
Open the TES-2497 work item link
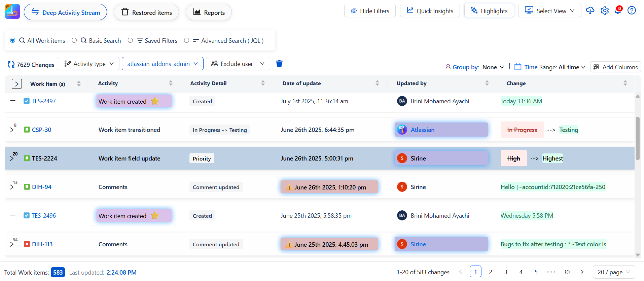click(44, 101)
